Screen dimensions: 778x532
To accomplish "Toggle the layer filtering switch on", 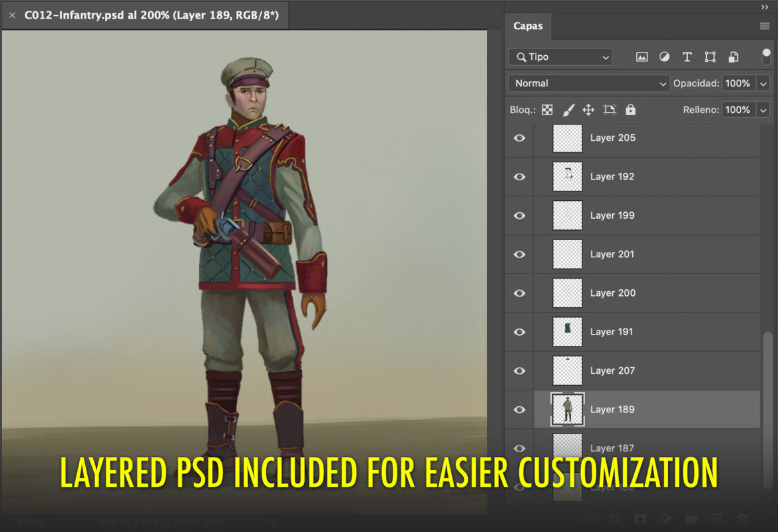I will (765, 57).
